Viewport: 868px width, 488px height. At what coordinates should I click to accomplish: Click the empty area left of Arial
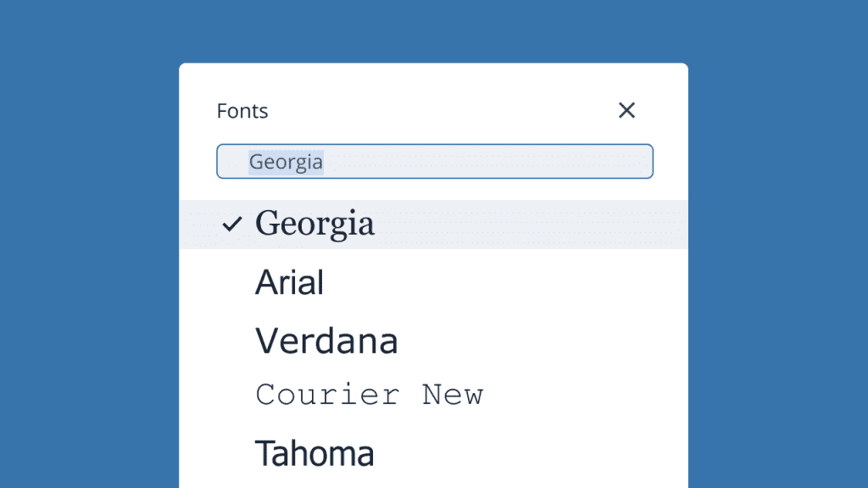229,282
